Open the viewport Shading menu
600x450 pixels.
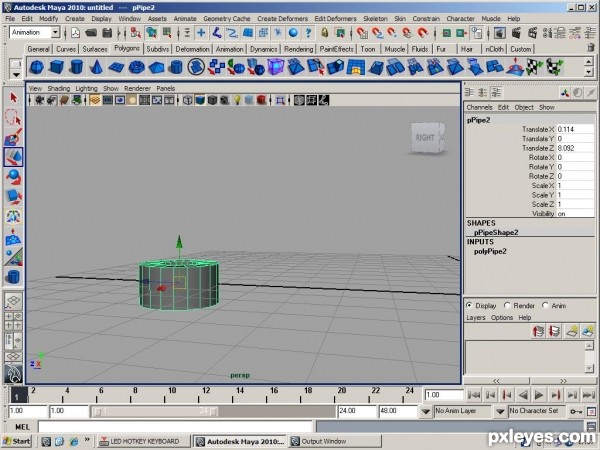pos(59,88)
